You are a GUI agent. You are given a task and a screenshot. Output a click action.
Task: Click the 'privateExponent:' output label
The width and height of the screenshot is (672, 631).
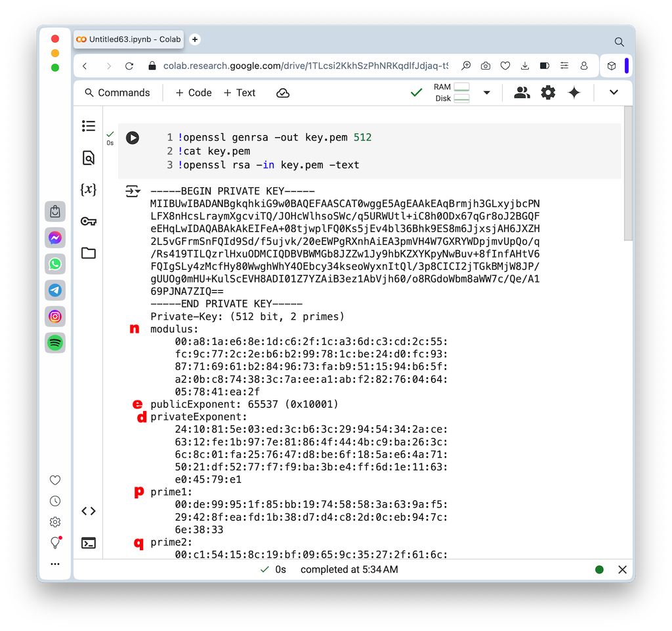[198, 417]
